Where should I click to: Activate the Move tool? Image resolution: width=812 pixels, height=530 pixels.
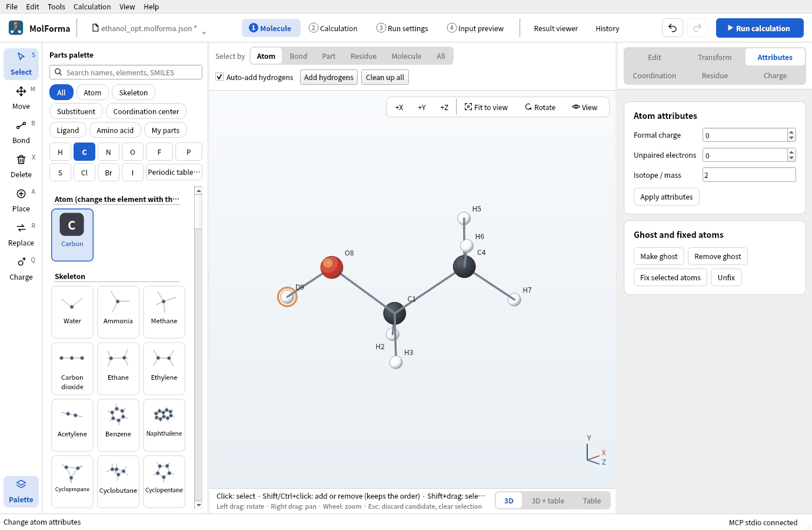pyautogui.click(x=21, y=98)
